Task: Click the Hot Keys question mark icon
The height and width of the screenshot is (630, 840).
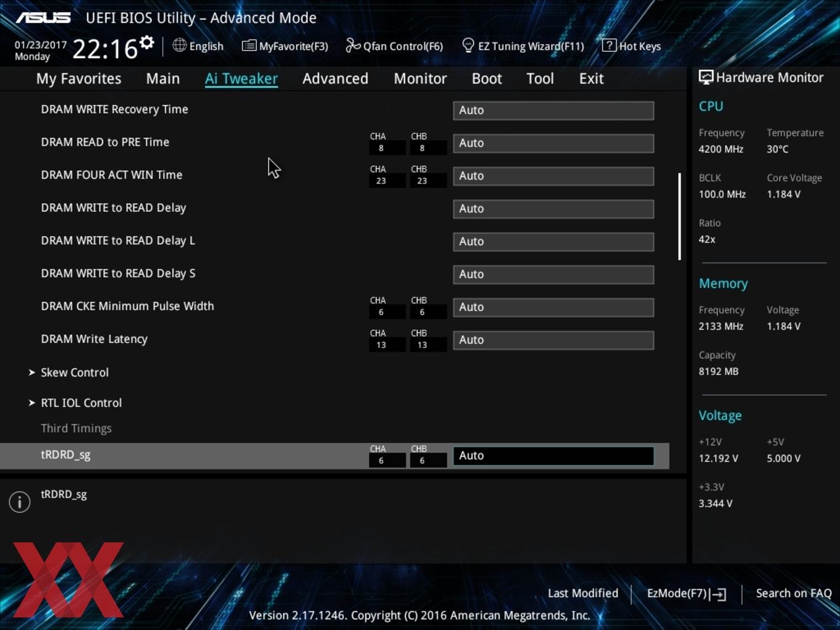Action: tap(609, 45)
